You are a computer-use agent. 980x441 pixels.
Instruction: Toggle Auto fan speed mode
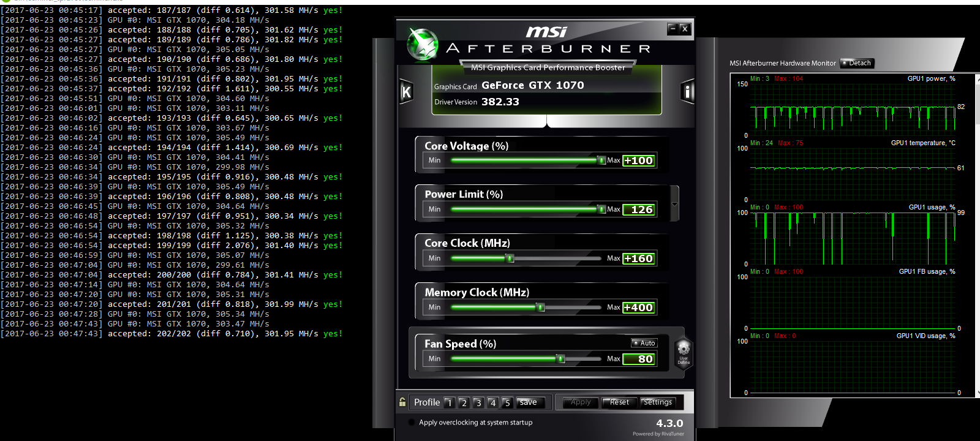click(644, 343)
